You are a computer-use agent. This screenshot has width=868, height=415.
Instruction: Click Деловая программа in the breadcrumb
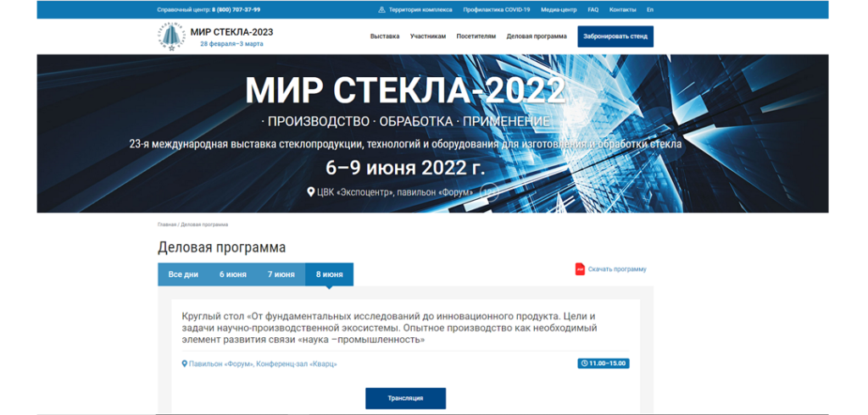tap(204, 224)
